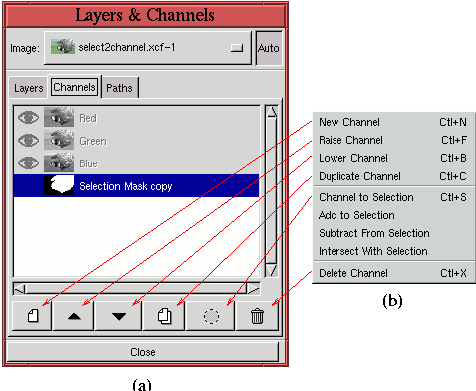Toggle the Auto button

pos(269,48)
